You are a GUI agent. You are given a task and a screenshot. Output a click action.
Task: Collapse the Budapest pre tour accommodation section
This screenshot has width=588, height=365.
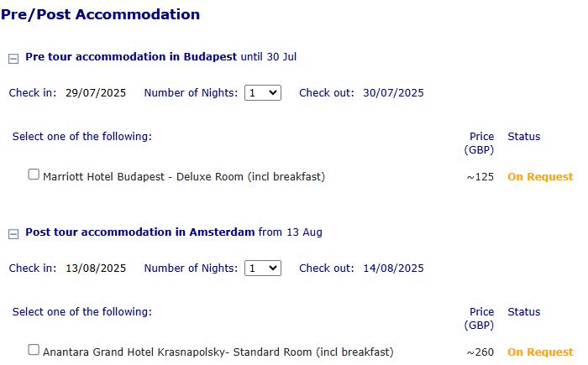click(x=13, y=59)
